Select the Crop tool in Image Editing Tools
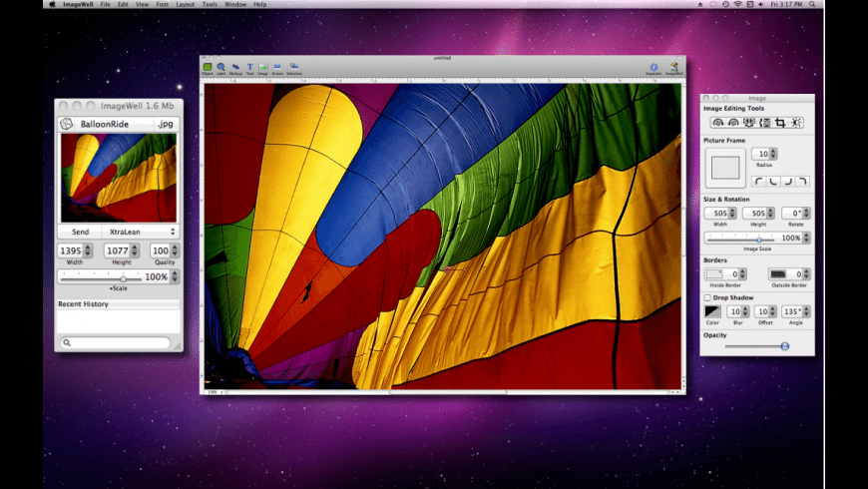Viewport: 868px width, 489px height. pos(780,123)
